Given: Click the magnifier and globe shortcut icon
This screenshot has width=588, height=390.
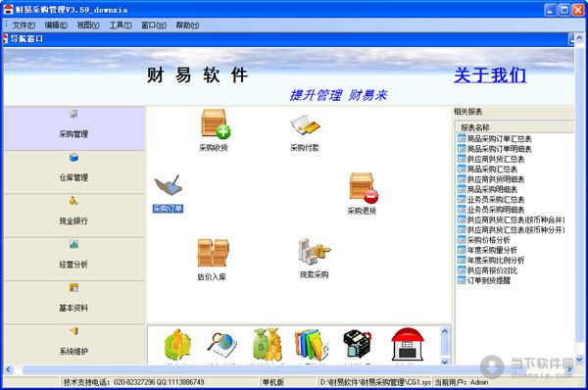Looking at the screenshot, I should [222, 345].
